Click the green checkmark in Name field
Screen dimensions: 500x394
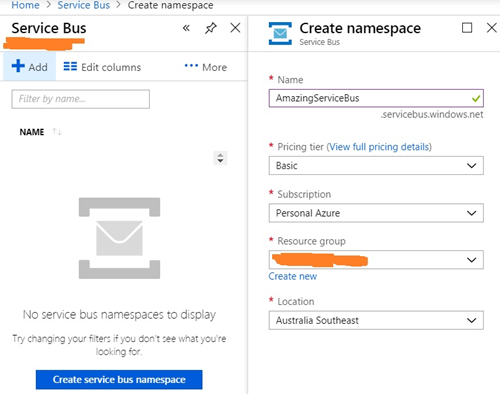[476, 98]
